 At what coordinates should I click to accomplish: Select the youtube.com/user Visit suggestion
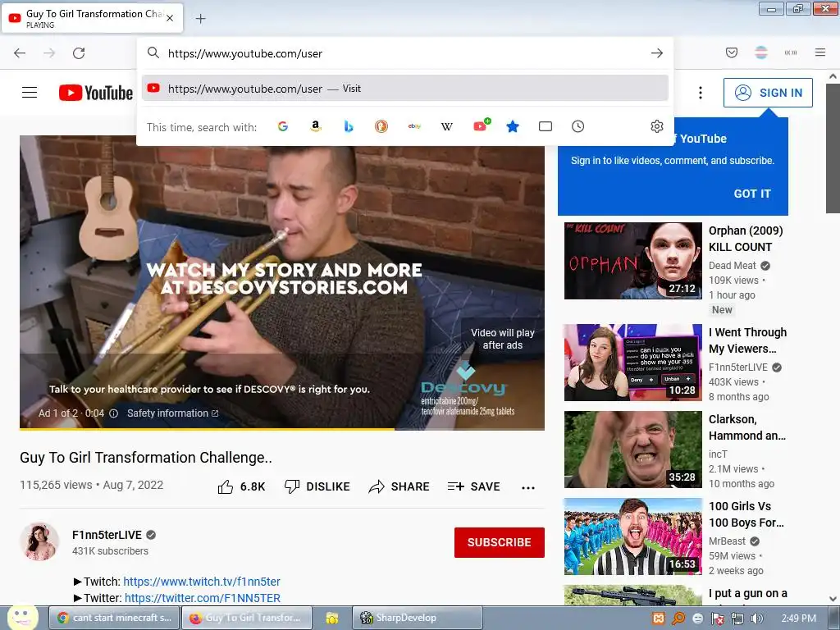(405, 89)
